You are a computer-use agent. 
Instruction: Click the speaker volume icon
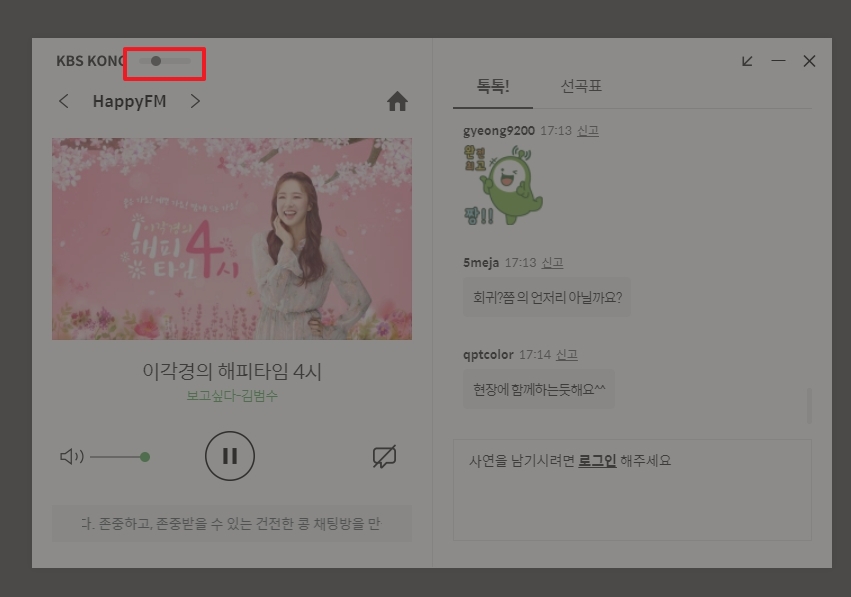(72, 456)
